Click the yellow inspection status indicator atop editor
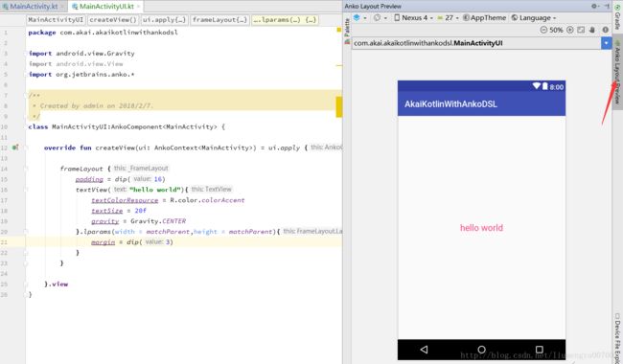This screenshot has height=364, width=623. pyautogui.click(x=339, y=30)
